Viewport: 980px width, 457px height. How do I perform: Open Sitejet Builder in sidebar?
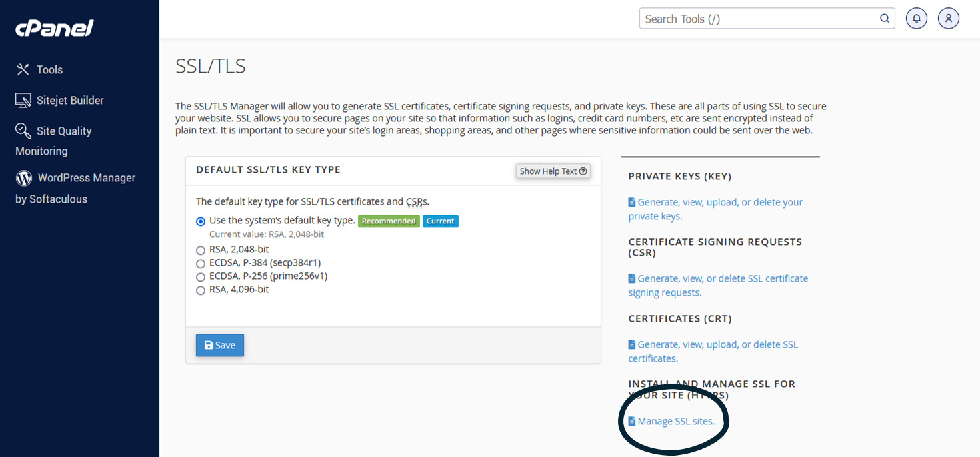60,100
